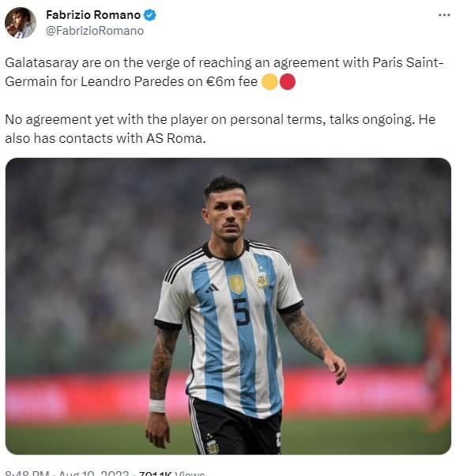Click the yellow circle emoji
This screenshot has width=463, height=476.
(269, 81)
